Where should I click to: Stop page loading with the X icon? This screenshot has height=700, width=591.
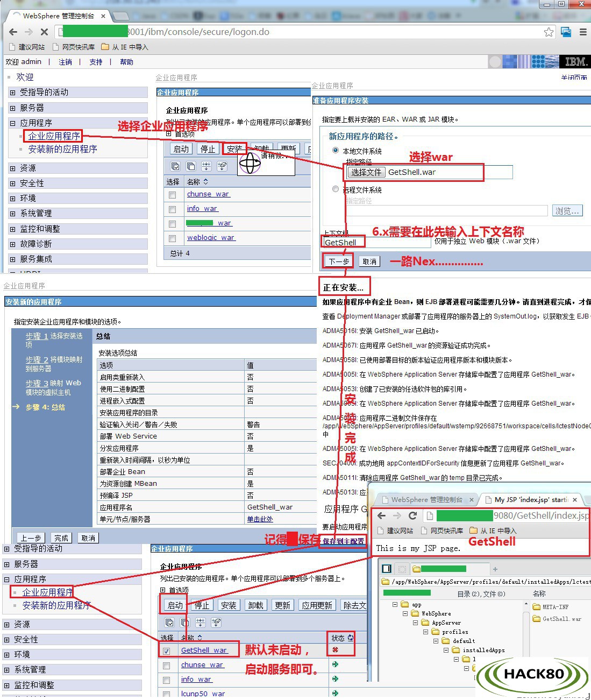(44, 32)
